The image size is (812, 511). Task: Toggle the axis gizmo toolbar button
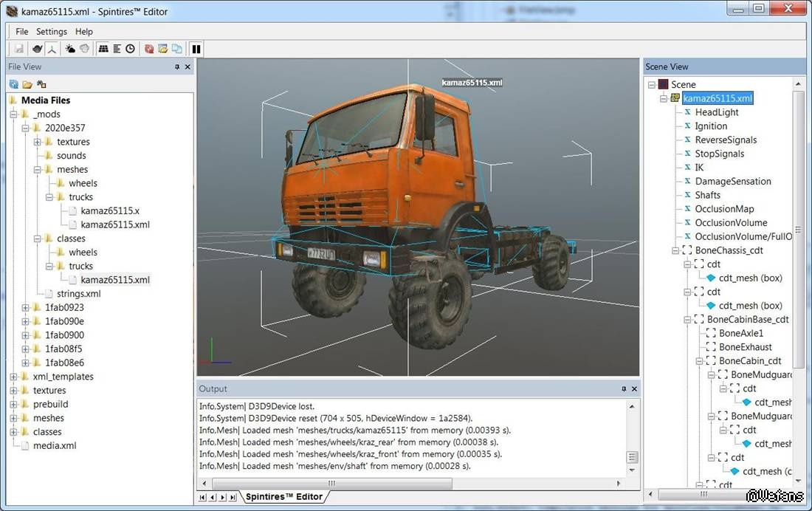coord(52,49)
